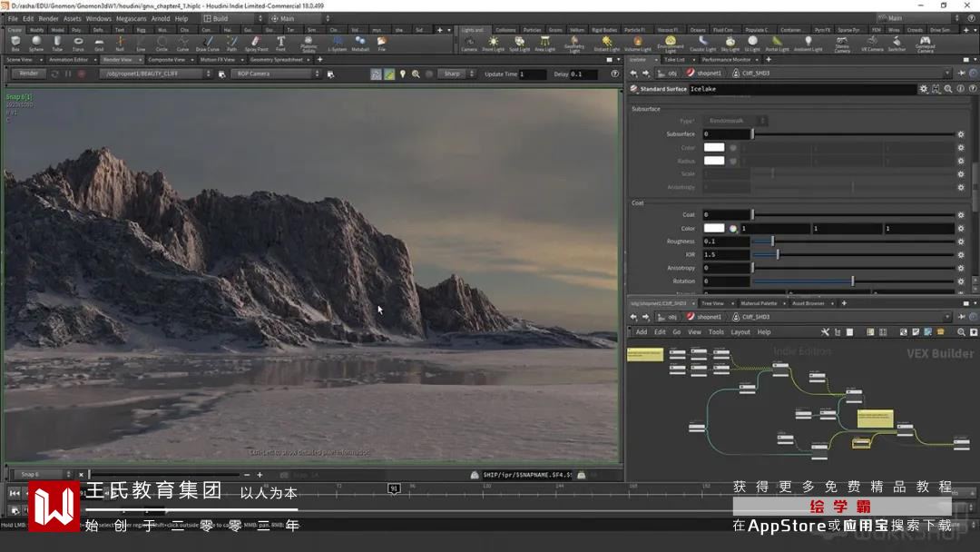Add a Point Light from the shelf
Viewport: 980px width, 552px height.
coord(493,42)
